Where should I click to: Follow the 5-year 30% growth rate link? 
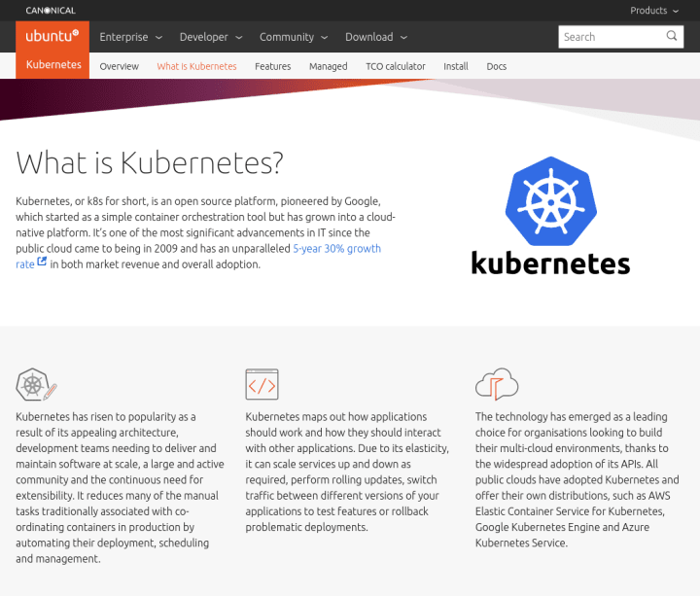click(x=336, y=249)
